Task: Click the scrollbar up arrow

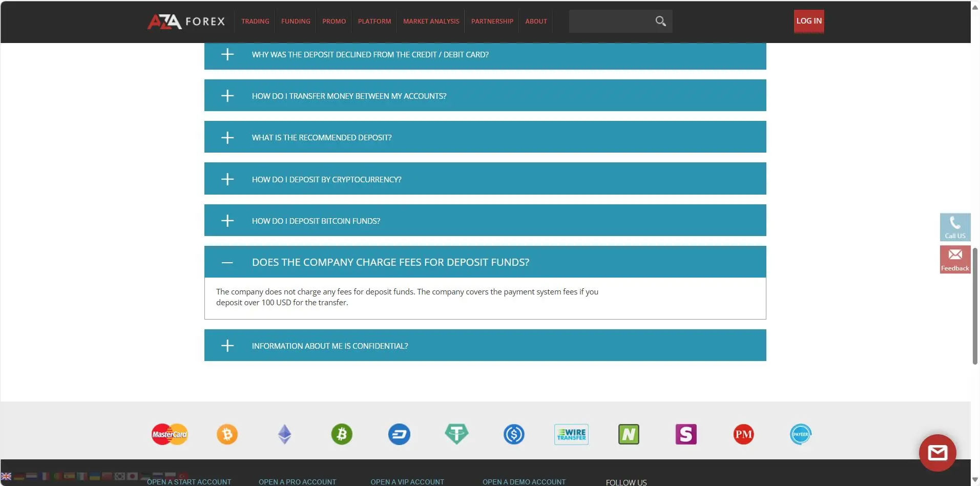Action: click(975, 6)
